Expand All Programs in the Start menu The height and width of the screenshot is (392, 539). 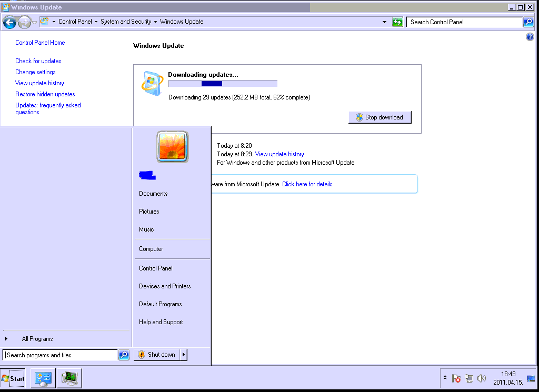click(x=37, y=339)
